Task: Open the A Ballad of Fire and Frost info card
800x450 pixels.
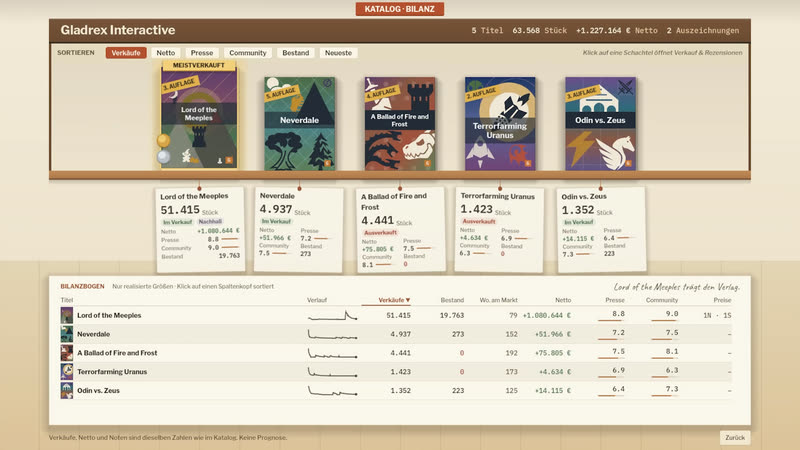Action: pyautogui.click(x=400, y=230)
